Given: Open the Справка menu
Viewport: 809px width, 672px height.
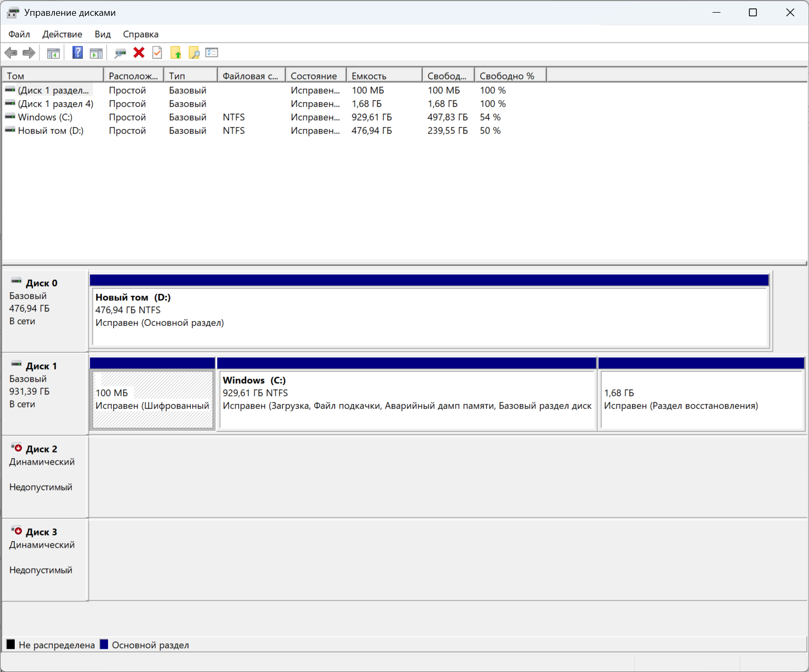Looking at the screenshot, I should [x=141, y=34].
